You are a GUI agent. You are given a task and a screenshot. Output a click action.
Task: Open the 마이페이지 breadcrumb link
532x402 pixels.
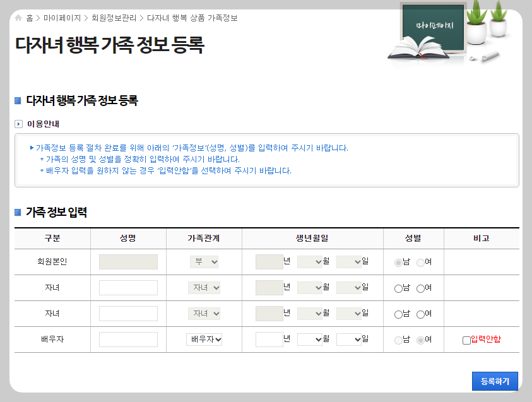pos(62,18)
